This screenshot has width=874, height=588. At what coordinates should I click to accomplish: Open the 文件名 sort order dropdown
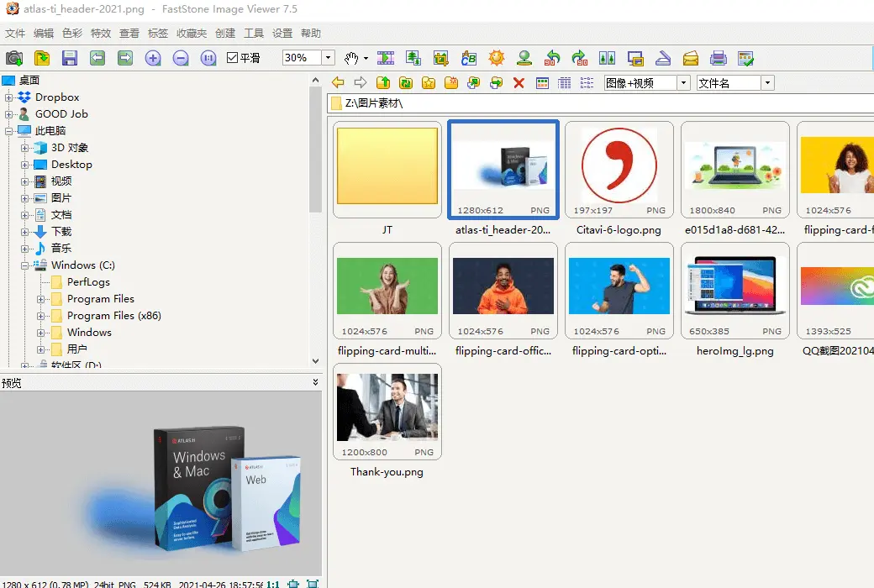[767, 83]
